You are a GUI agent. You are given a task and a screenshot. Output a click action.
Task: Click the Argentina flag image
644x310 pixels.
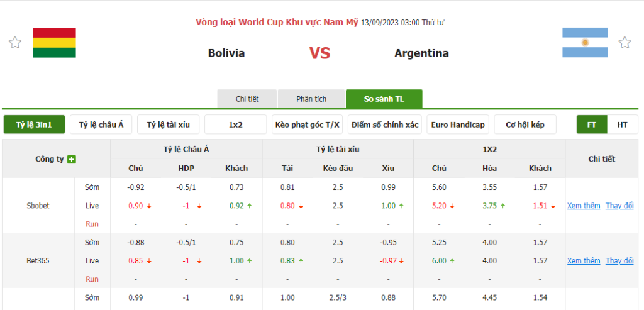pos(585,43)
